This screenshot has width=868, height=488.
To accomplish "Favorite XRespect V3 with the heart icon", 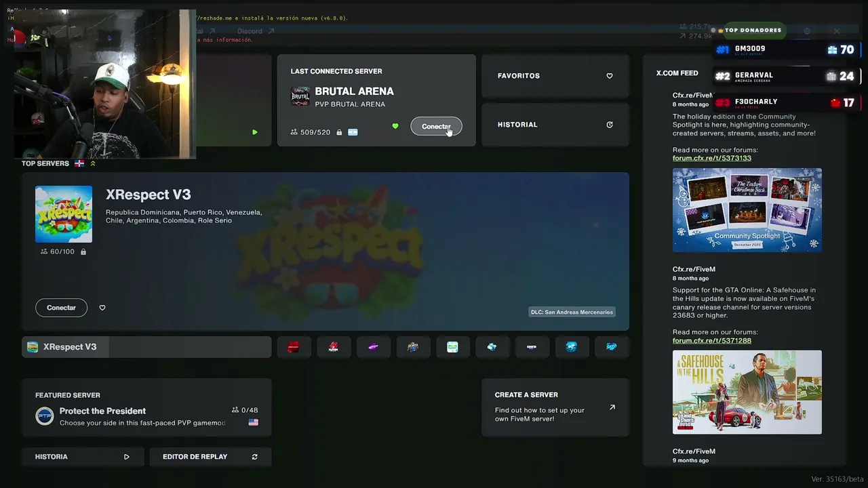I will tap(102, 308).
